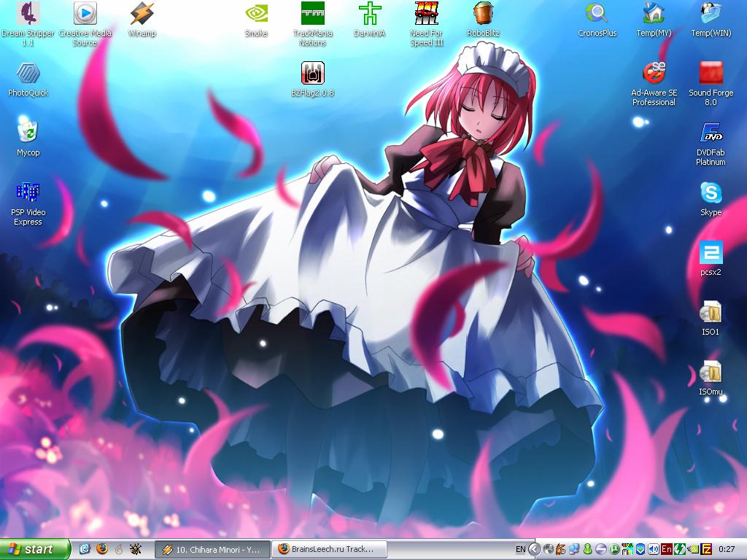
Task: Select the Sound Forge 8.0 icon
Action: [711, 83]
